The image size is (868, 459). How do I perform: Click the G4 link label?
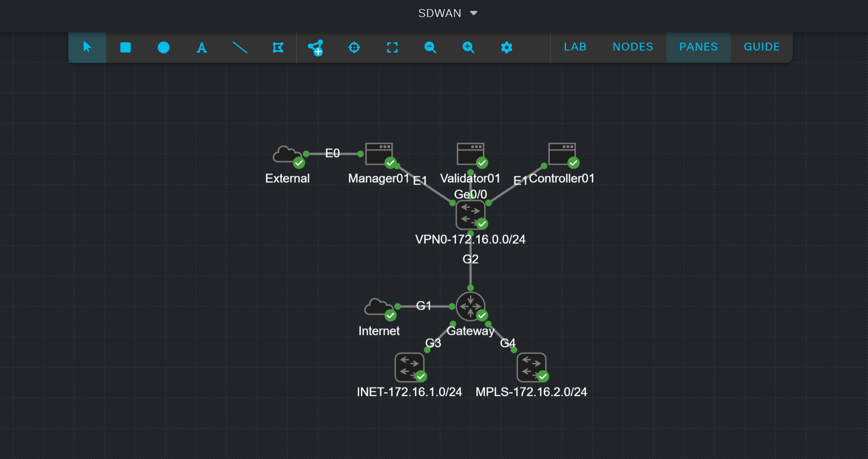508,343
